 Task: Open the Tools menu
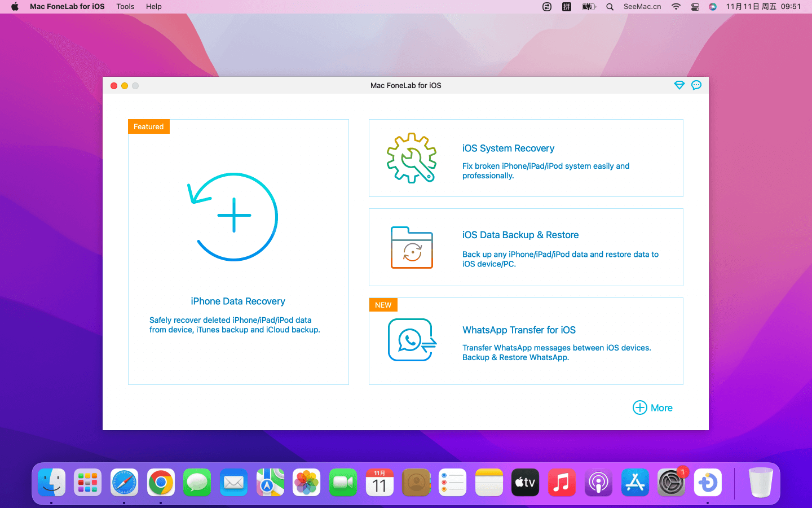[x=125, y=7]
